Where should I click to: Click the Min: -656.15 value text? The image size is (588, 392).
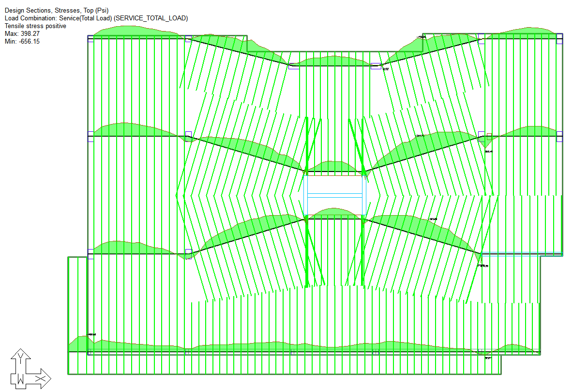pos(22,41)
